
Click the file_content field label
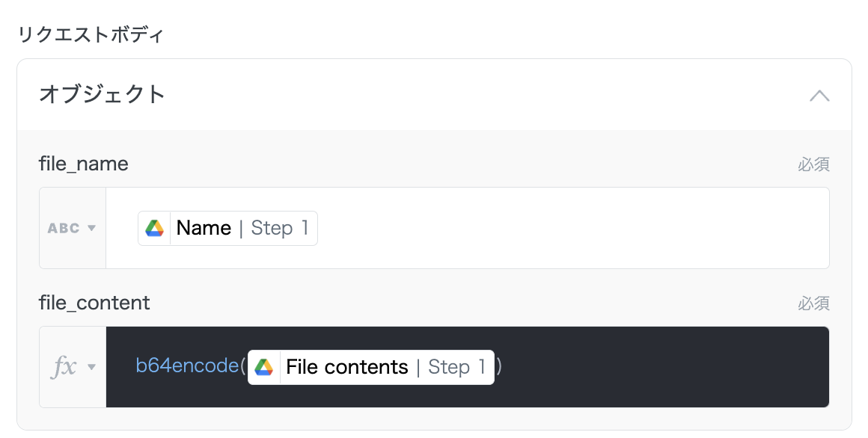coord(94,303)
